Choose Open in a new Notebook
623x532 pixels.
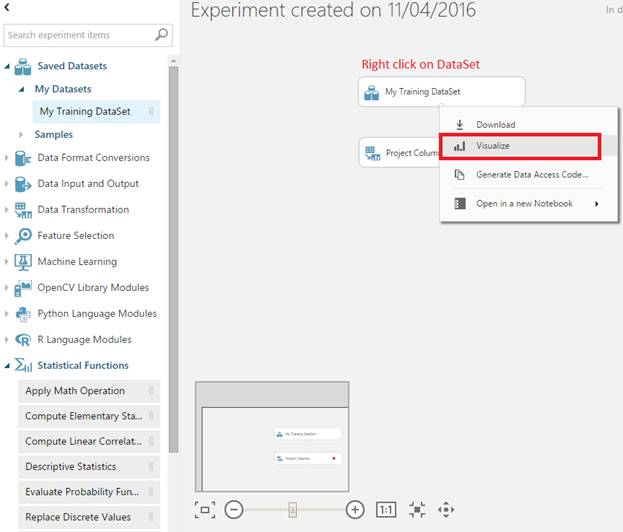[x=529, y=204]
